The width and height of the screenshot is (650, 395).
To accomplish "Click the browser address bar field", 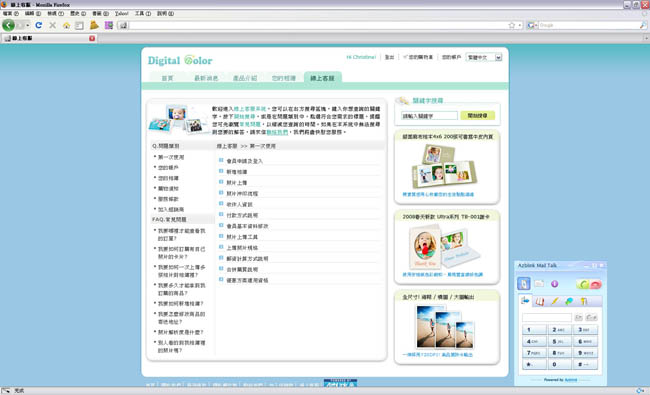I will click(x=318, y=25).
